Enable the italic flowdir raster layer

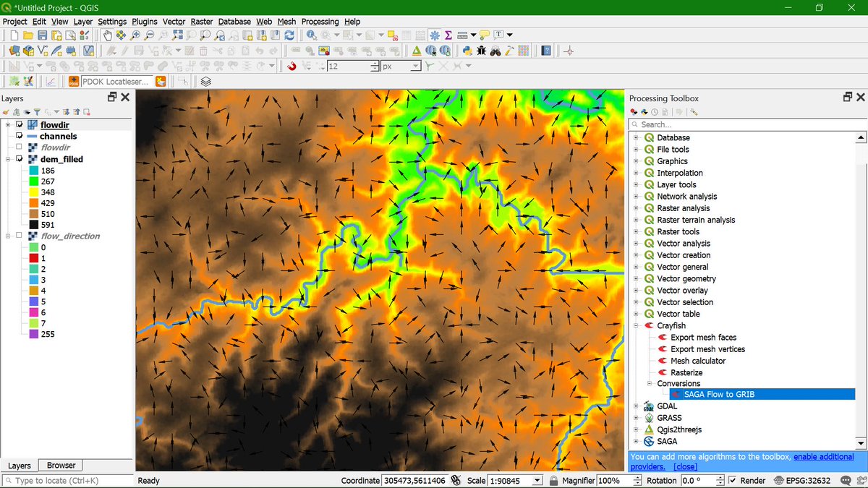click(20, 147)
